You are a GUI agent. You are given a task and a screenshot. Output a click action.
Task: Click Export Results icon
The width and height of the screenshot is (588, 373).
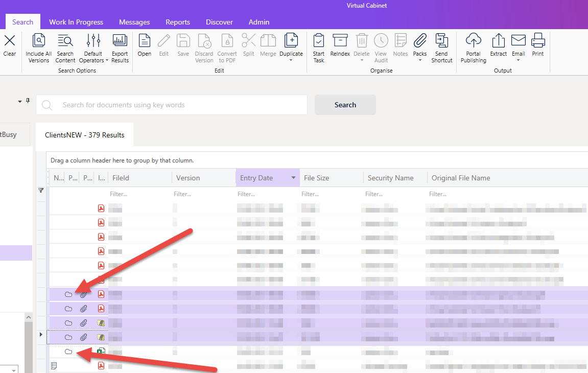pos(120,40)
